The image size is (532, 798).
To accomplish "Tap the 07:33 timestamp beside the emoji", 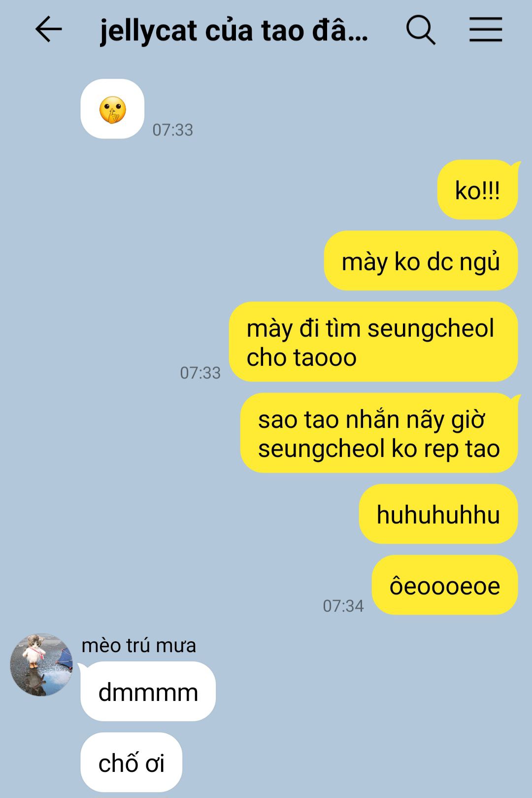I will click(172, 130).
